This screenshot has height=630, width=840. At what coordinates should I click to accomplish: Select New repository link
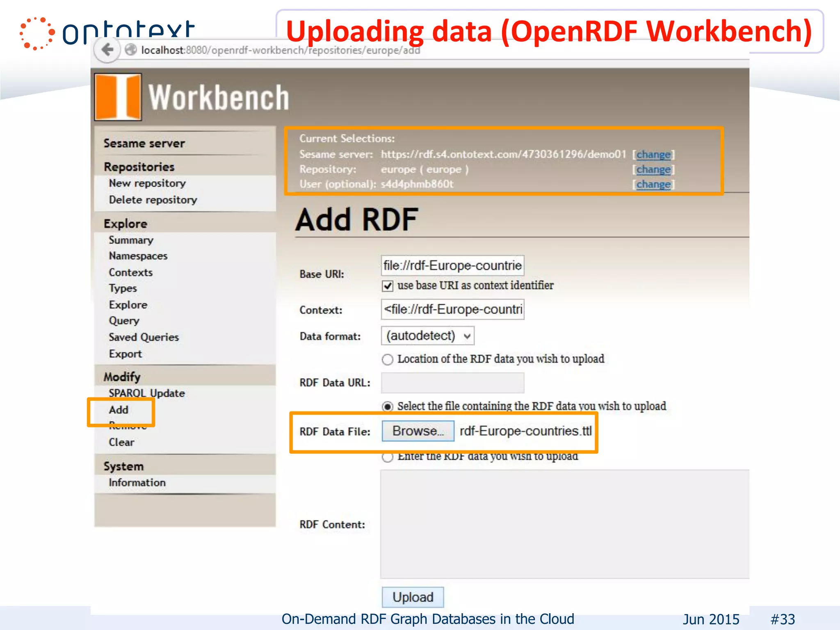pyautogui.click(x=147, y=183)
